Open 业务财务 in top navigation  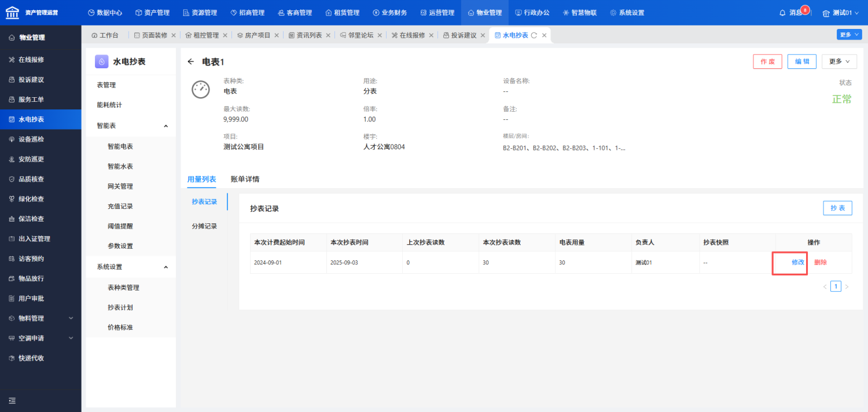389,13
